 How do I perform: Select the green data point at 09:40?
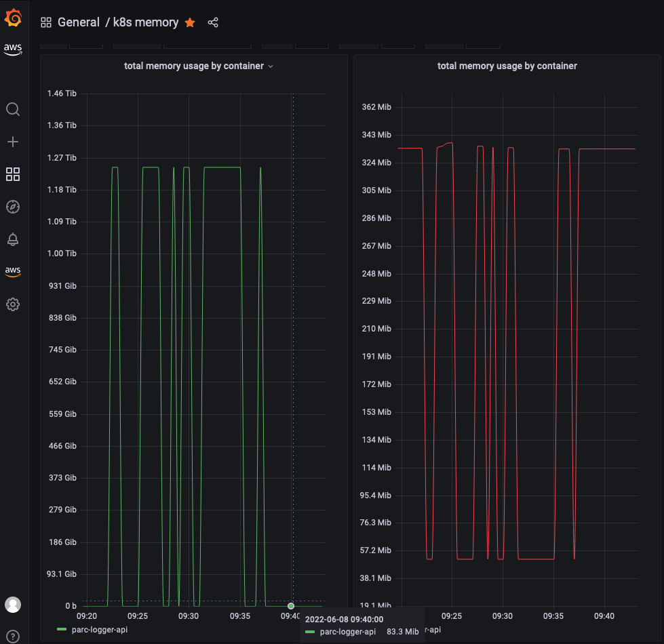point(290,605)
